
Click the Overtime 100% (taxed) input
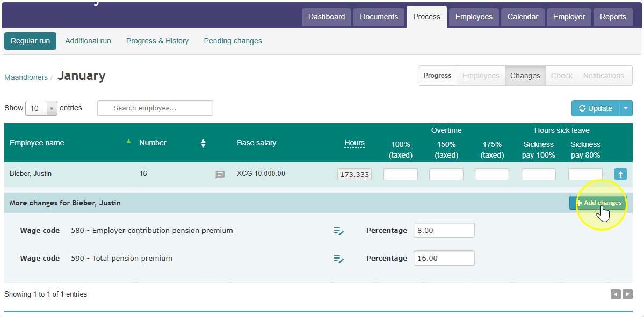[x=401, y=174]
